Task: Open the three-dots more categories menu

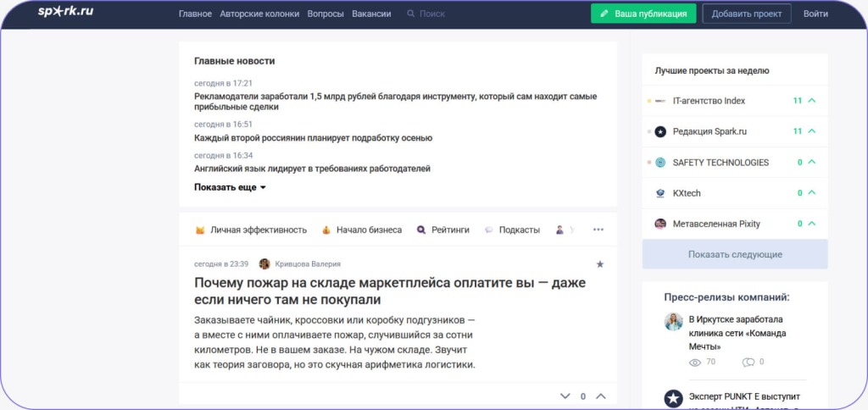Action: coord(598,230)
